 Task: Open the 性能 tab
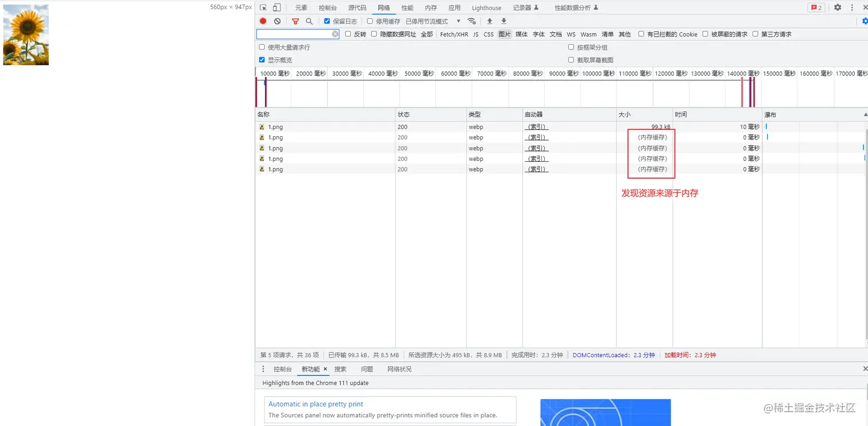(x=408, y=7)
